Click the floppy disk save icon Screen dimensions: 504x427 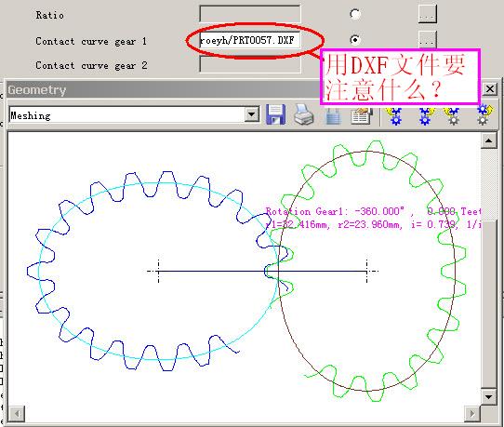(x=276, y=114)
